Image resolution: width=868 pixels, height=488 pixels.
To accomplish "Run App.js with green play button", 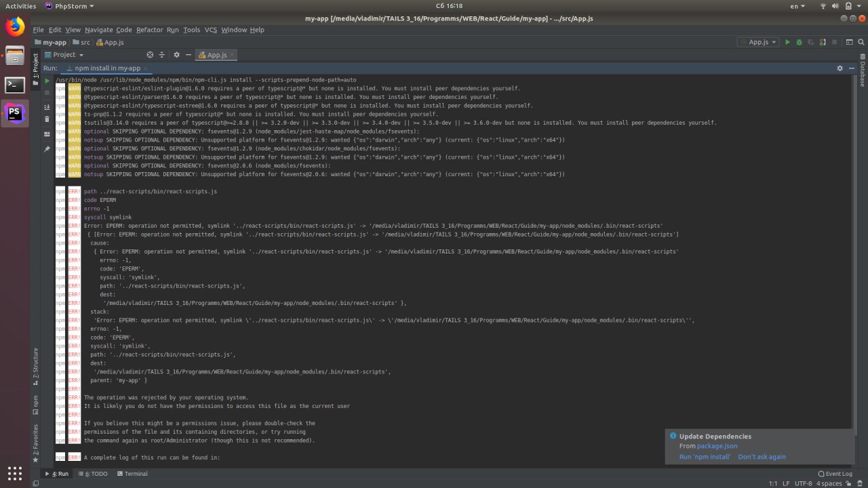I will coord(787,42).
